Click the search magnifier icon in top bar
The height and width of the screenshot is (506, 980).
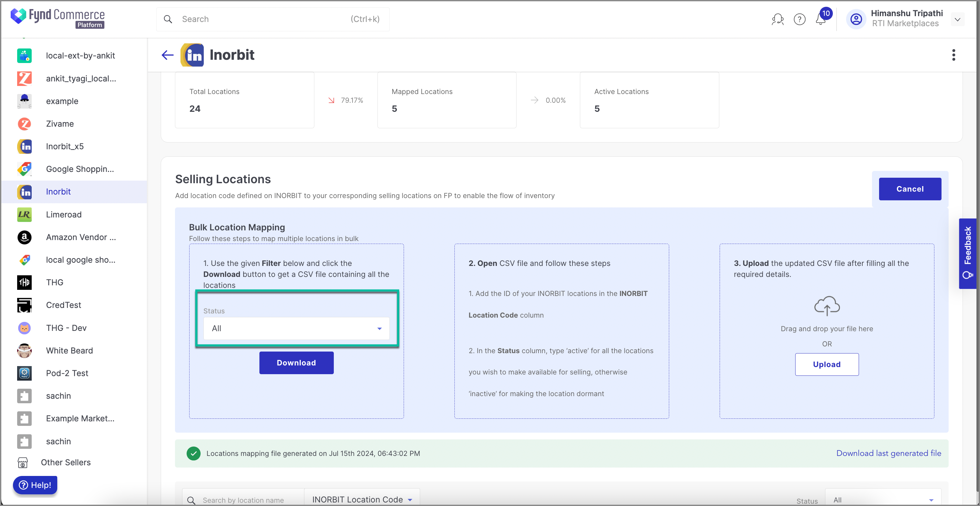tap(168, 19)
